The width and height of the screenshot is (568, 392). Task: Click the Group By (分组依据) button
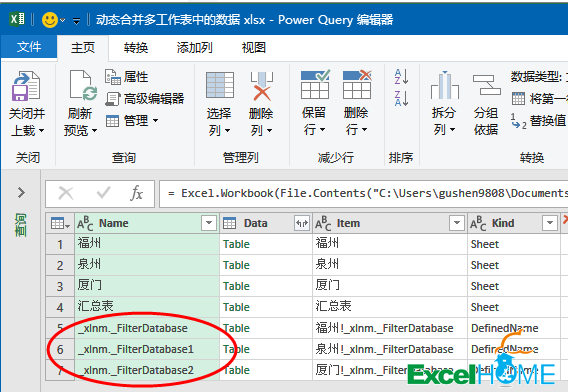pyautogui.click(x=486, y=105)
